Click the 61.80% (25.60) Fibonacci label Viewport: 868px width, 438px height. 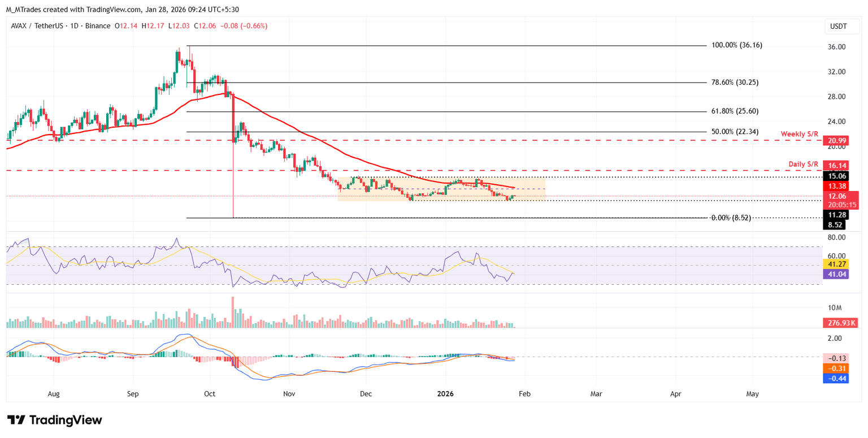(735, 111)
